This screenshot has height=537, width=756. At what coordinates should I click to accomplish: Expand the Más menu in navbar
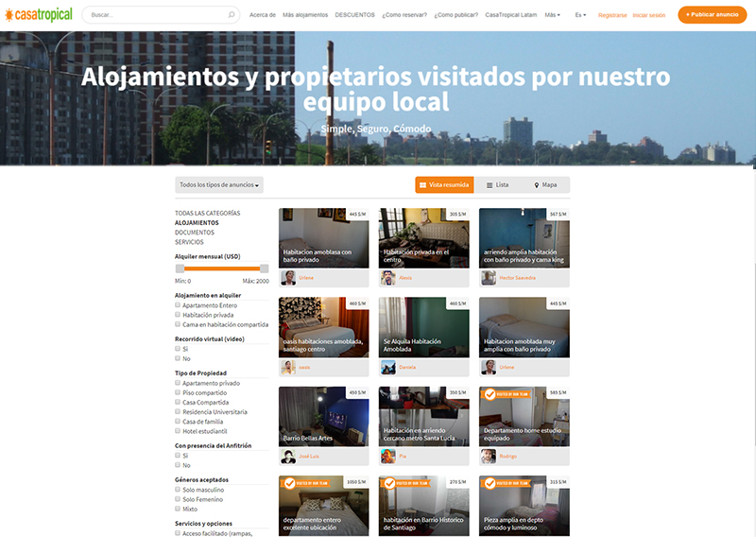[552, 15]
